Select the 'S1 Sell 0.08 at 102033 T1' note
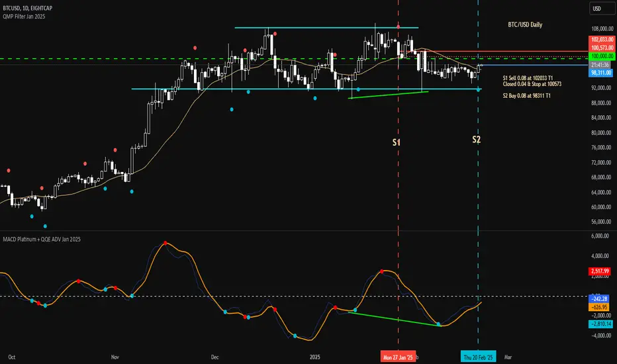 click(528, 78)
